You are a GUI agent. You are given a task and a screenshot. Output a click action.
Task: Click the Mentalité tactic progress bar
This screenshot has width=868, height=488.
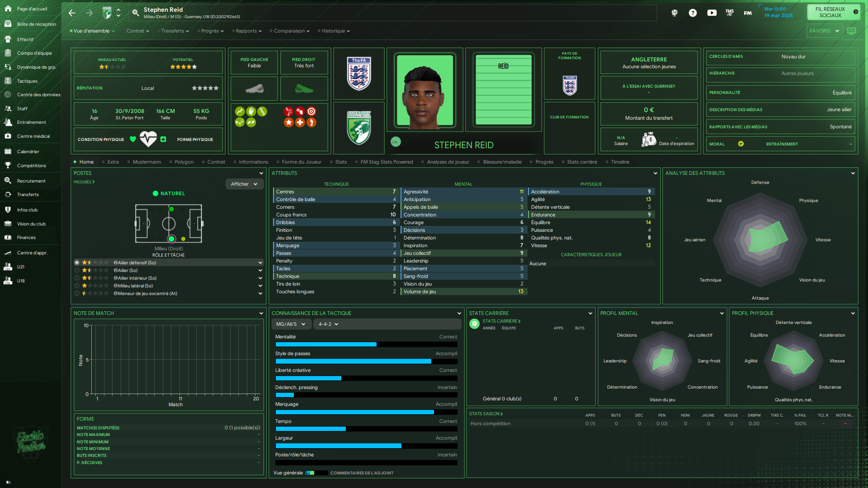pos(366,344)
